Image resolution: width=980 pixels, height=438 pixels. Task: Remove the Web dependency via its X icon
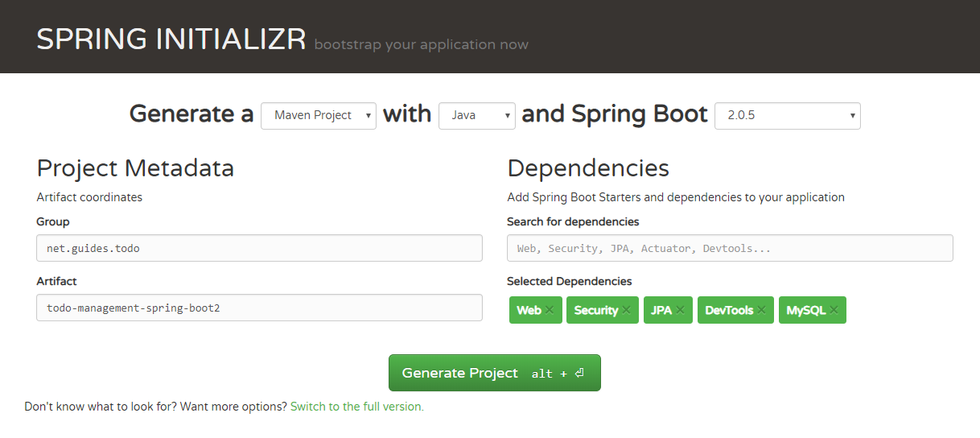550,310
